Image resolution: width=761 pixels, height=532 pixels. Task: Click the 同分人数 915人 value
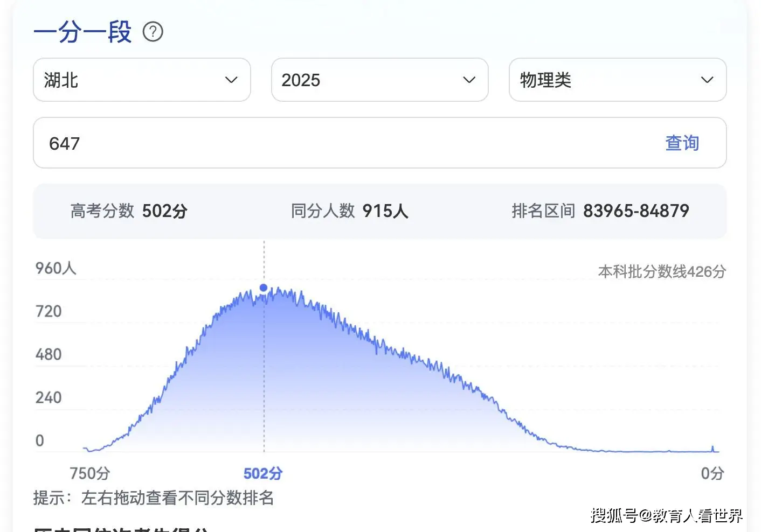click(385, 211)
